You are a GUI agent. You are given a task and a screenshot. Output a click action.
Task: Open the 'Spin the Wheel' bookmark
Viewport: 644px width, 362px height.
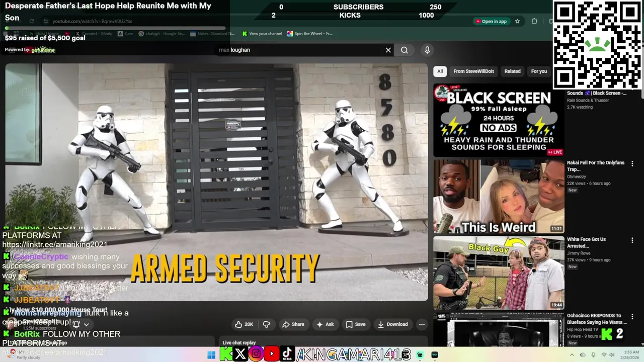click(x=309, y=34)
